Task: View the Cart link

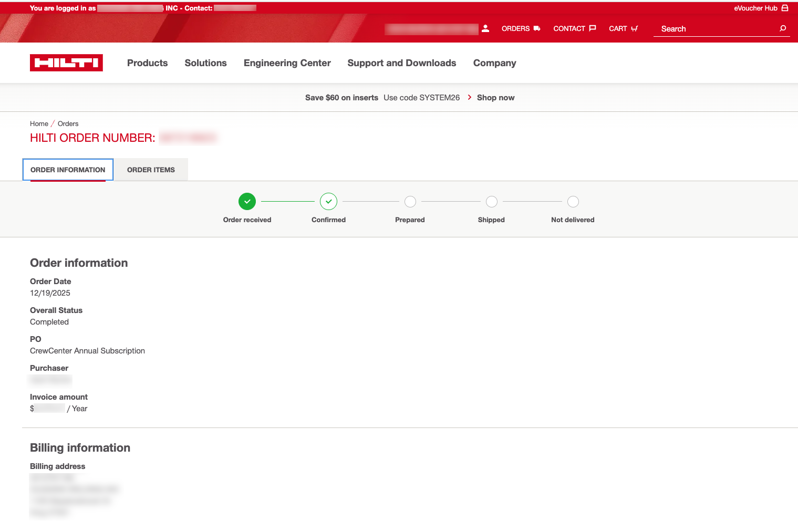Action: (618, 28)
